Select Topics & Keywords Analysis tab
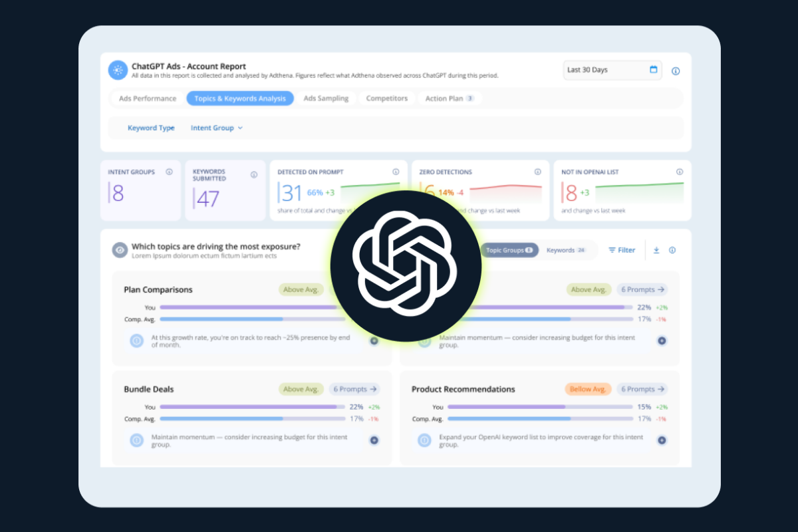 click(x=240, y=98)
